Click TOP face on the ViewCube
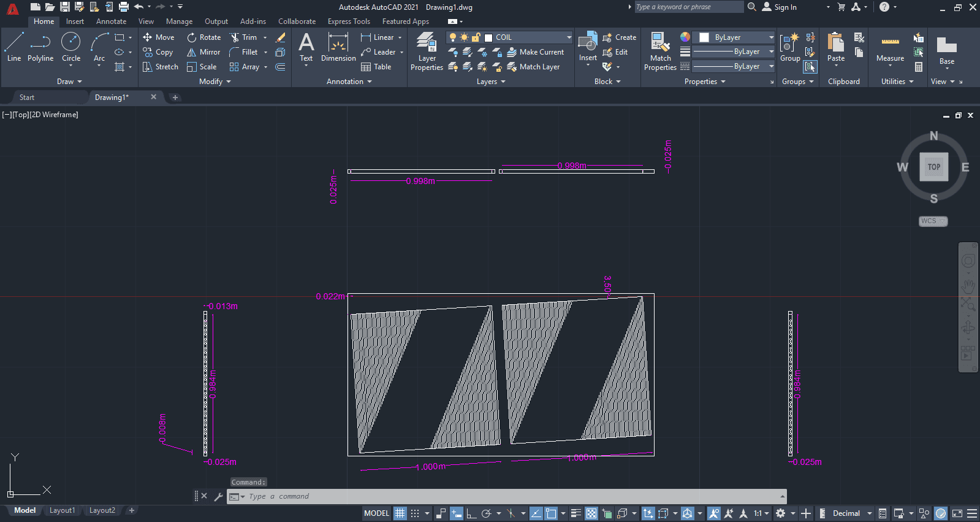The width and height of the screenshot is (980, 522). coord(933,167)
